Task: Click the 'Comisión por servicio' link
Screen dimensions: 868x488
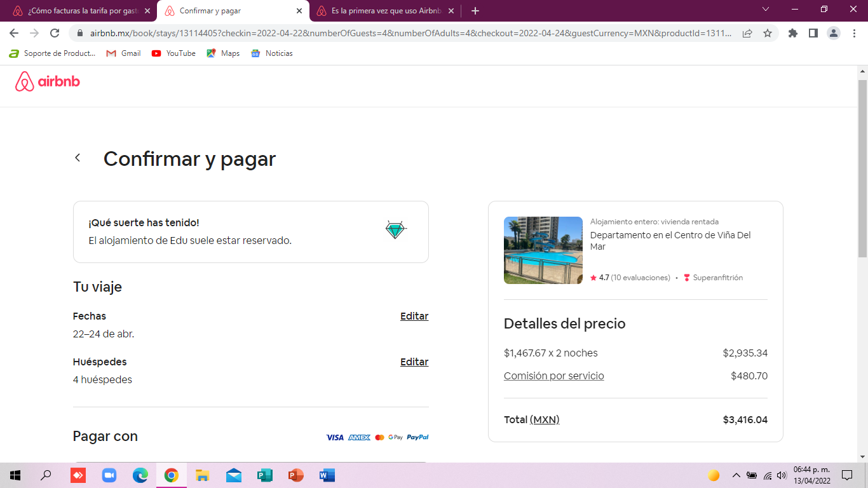Action: pyautogui.click(x=553, y=376)
